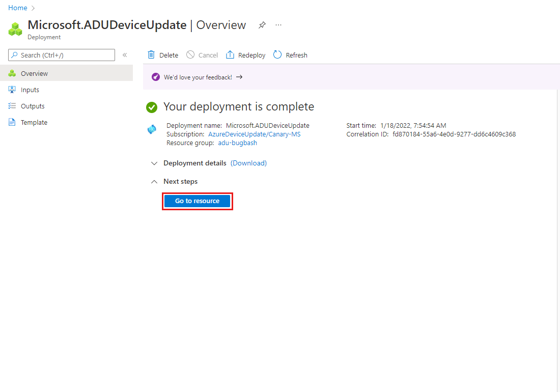Open adu-bugbash resource group link

(x=238, y=143)
